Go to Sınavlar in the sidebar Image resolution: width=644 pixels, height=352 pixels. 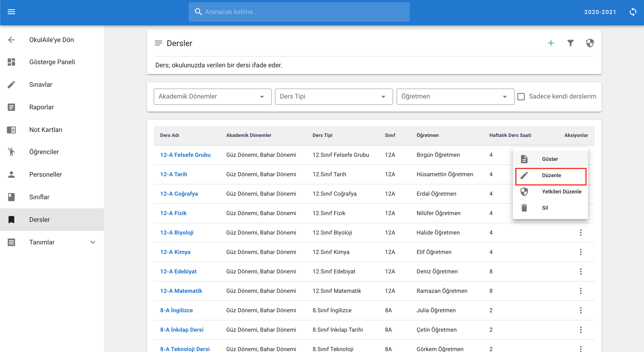coord(52,84)
